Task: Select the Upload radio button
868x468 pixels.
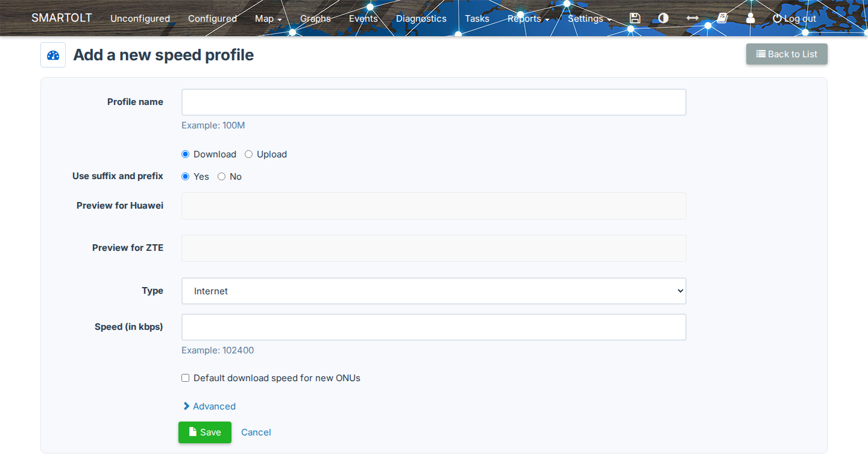Action: (x=248, y=154)
